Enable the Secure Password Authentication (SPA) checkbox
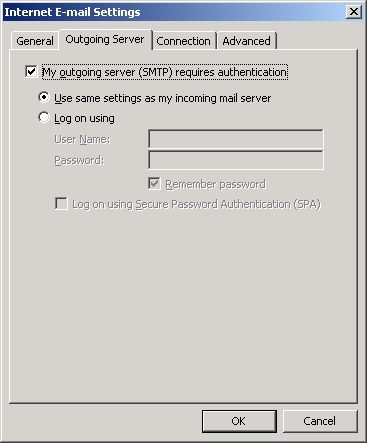 61,204
